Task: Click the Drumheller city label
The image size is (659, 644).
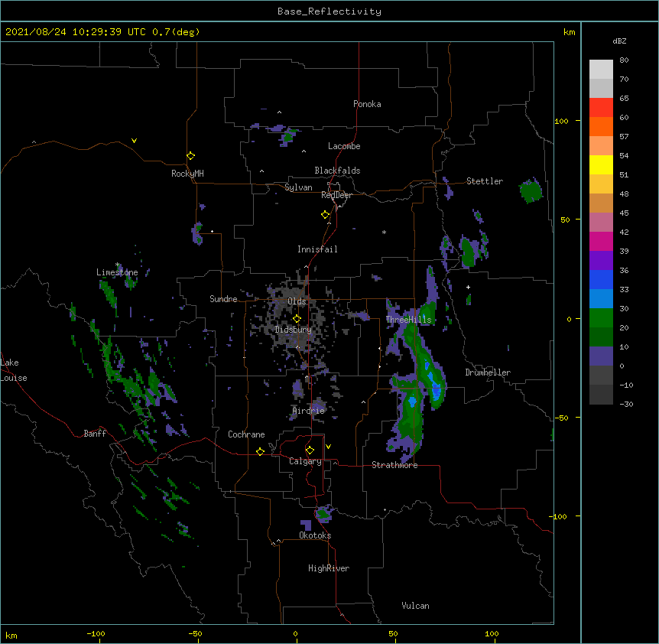Action: pos(488,372)
